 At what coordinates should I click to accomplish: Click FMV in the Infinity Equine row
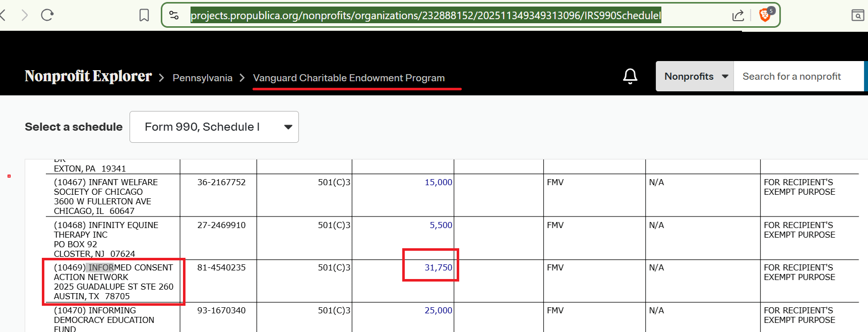coord(555,225)
